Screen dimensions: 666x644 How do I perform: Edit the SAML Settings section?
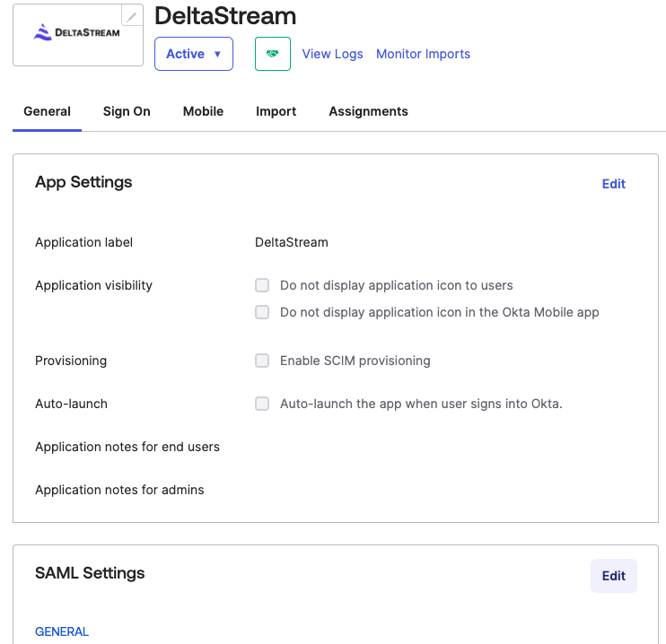click(x=614, y=576)
